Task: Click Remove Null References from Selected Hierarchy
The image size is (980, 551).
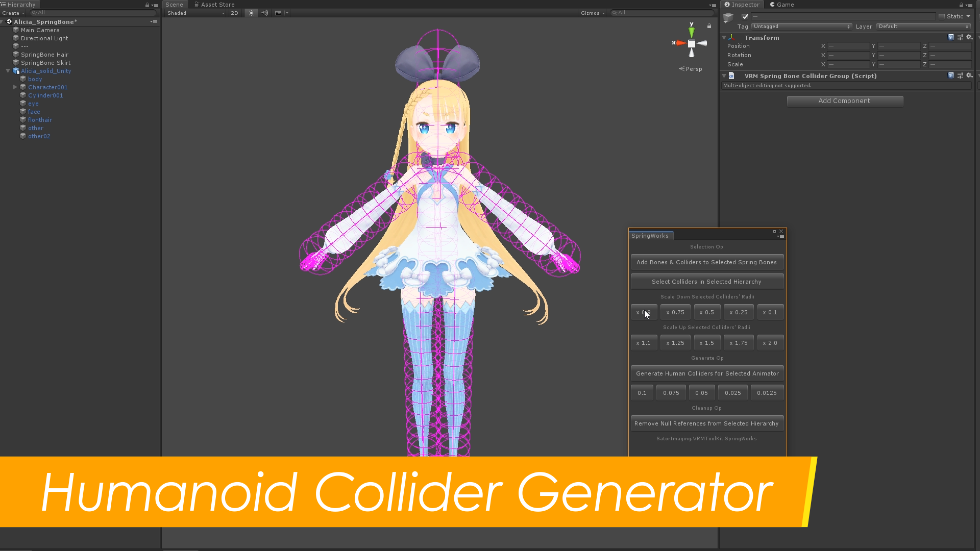Action: [707, 423]
